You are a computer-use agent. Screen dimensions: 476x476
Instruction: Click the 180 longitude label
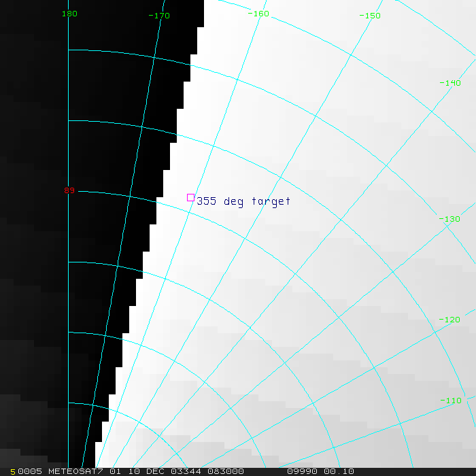pyautogui.click(x=69, y=14)
